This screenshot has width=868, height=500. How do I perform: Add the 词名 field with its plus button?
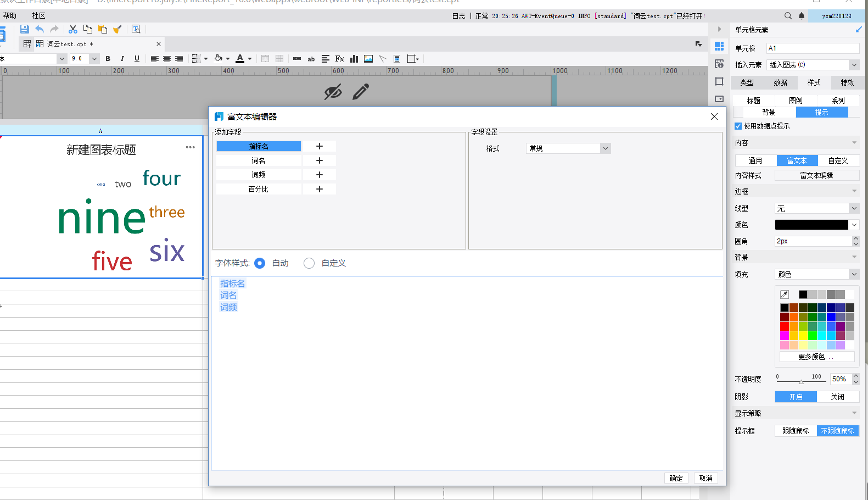320,160
